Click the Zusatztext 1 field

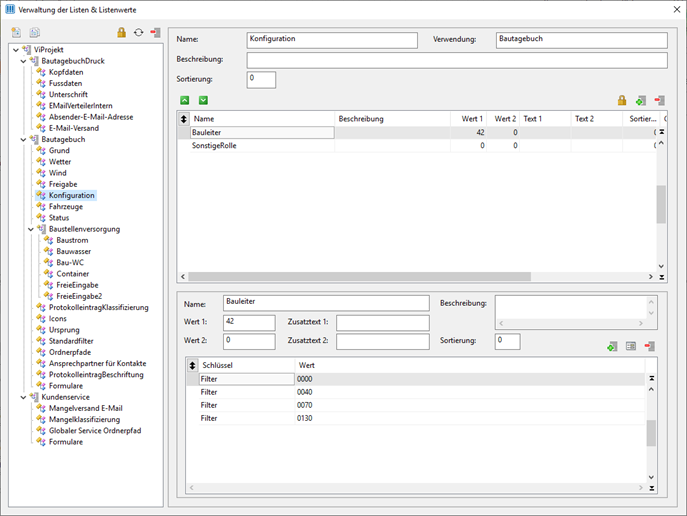[x=383, y=323]
